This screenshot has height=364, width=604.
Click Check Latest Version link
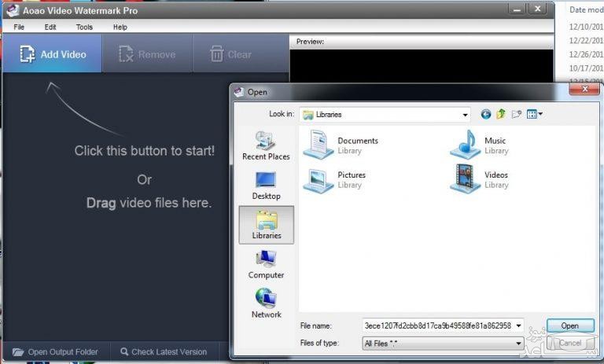(164, 351)
